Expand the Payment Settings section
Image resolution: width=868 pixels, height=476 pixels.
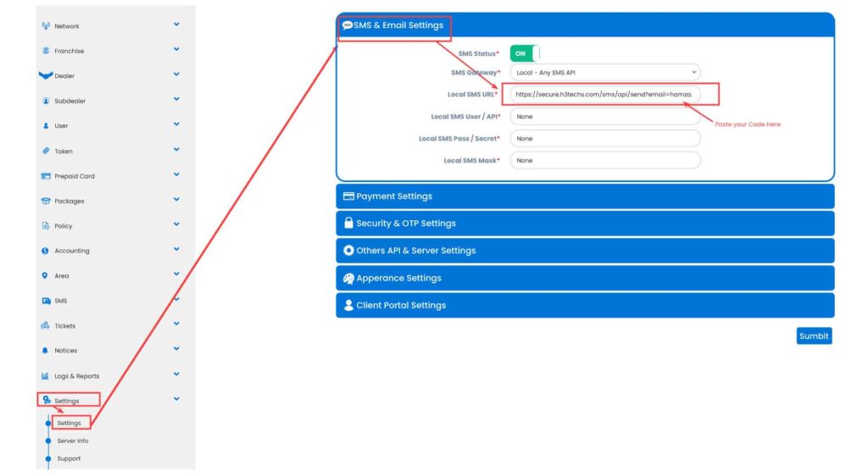point(585,196)
